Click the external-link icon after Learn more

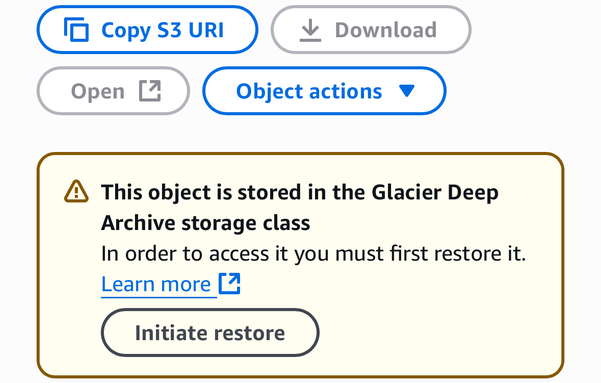point(230,284)
